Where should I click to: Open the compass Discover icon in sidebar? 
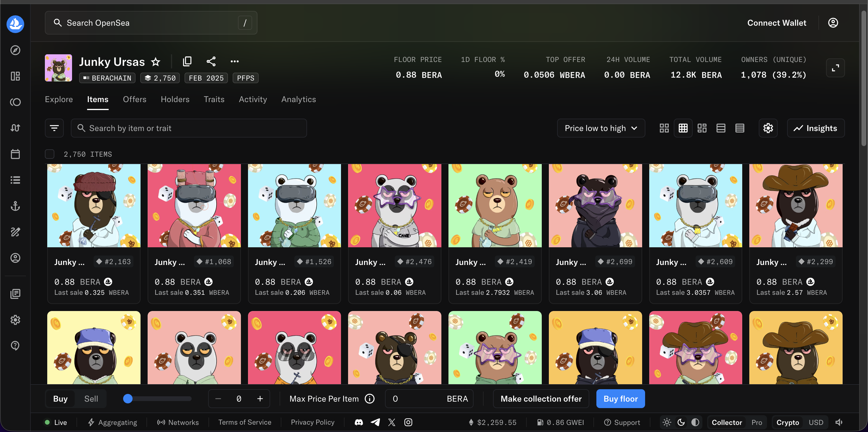(15, 50)
